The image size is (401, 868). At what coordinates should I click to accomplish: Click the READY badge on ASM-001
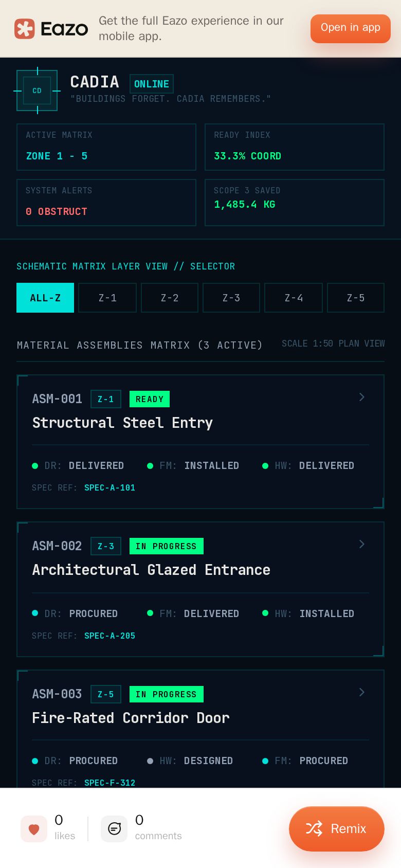pos(150,399)
